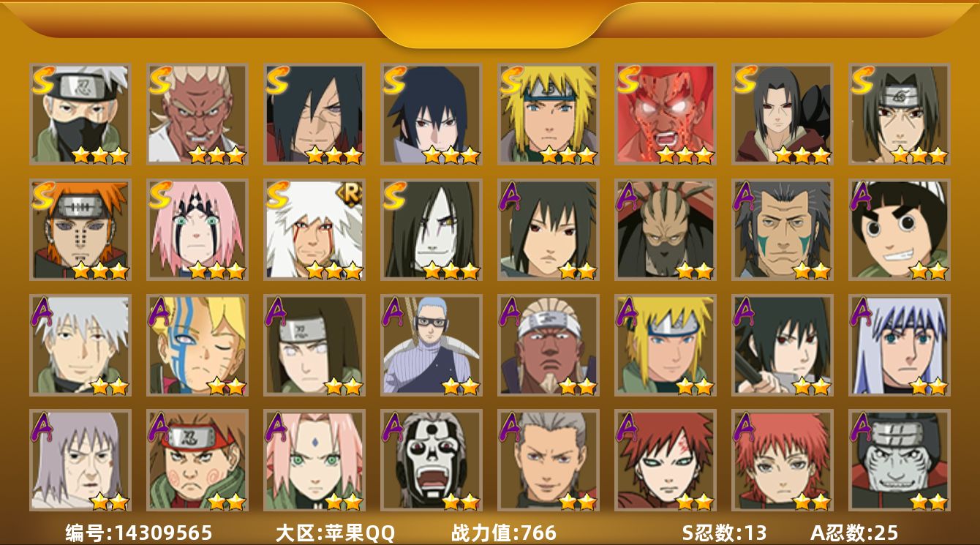Click the A忍数:25 counter

(854, 533)
